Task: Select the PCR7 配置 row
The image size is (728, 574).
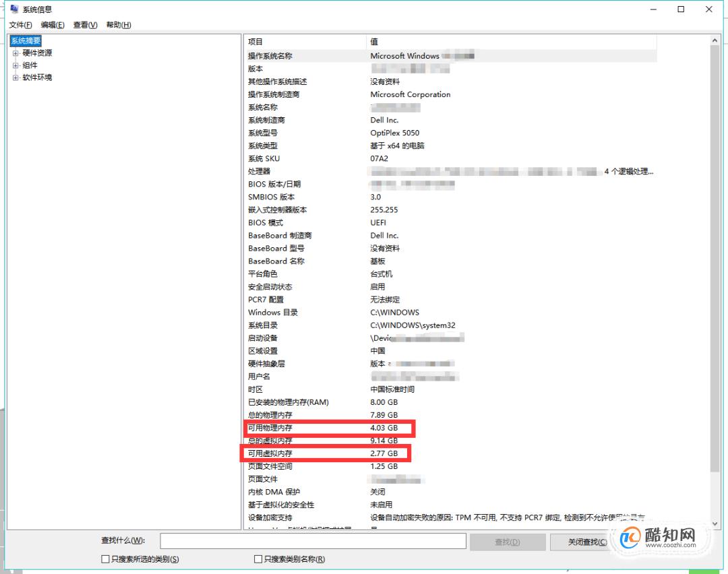Action: coord(450,300)
